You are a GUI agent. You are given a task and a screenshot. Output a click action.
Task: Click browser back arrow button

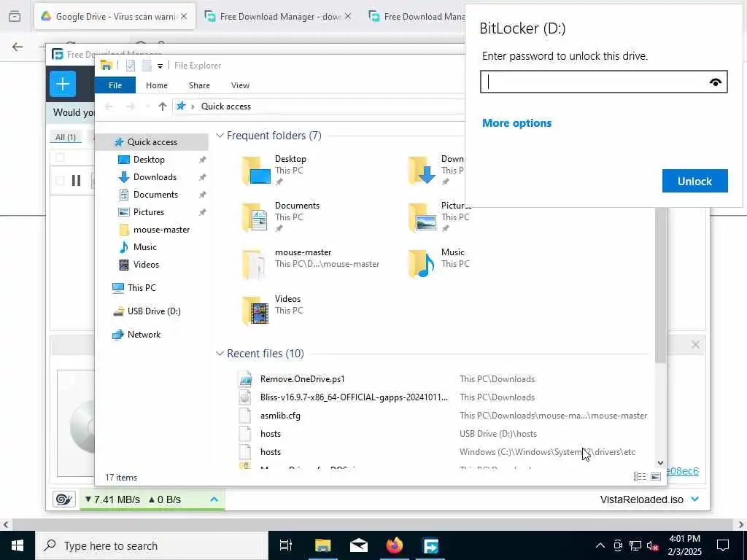pos(18,47)
